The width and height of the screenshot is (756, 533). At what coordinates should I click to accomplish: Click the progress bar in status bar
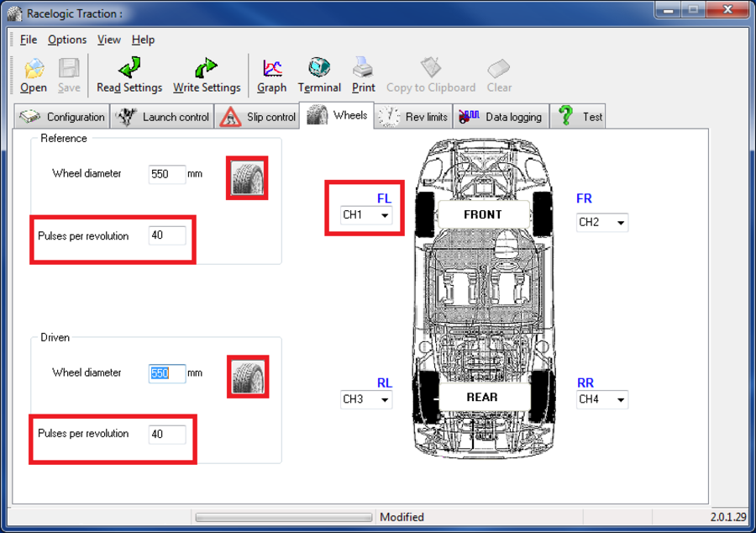[284, 518]
